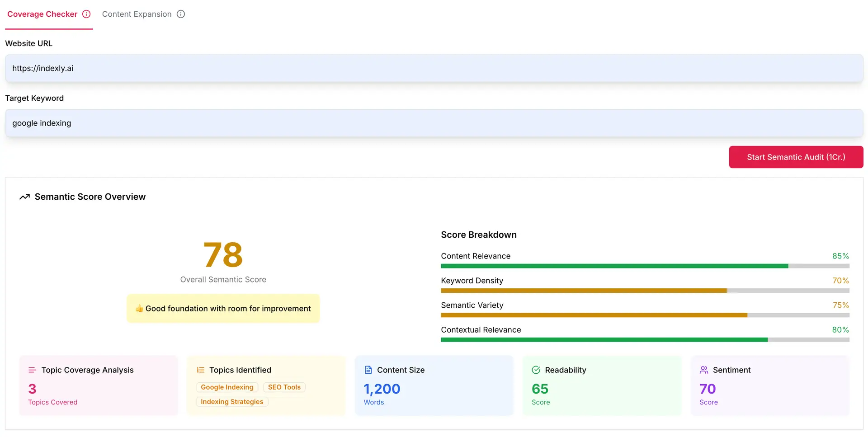Viewport: 868px width, 437px height.
Task: Click the document icon in Content Size card
Action: click(368, 370)
